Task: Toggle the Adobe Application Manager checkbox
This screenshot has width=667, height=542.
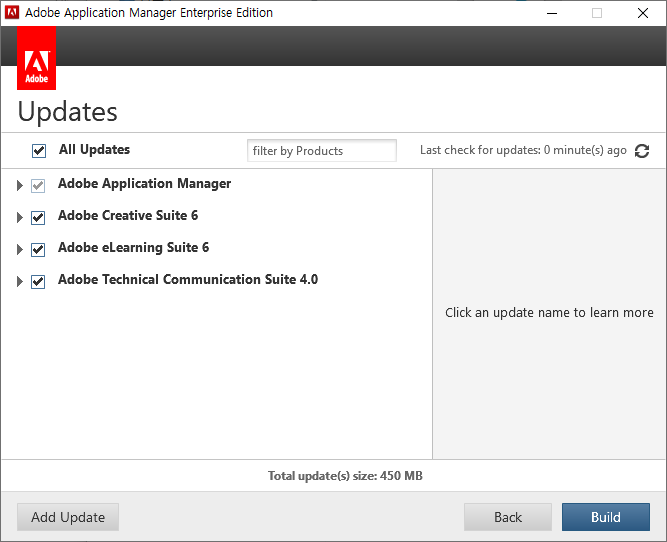Action: coord(38,185)
